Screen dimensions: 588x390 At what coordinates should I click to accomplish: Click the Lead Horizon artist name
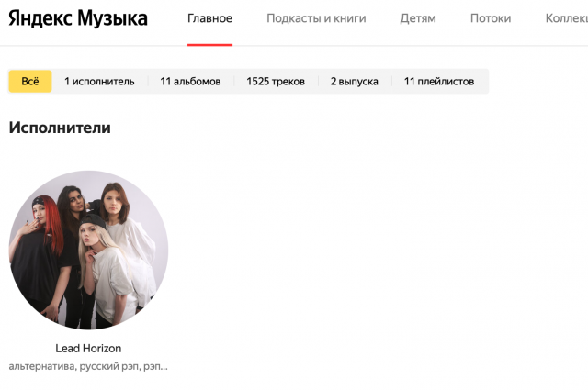point(88,349)
